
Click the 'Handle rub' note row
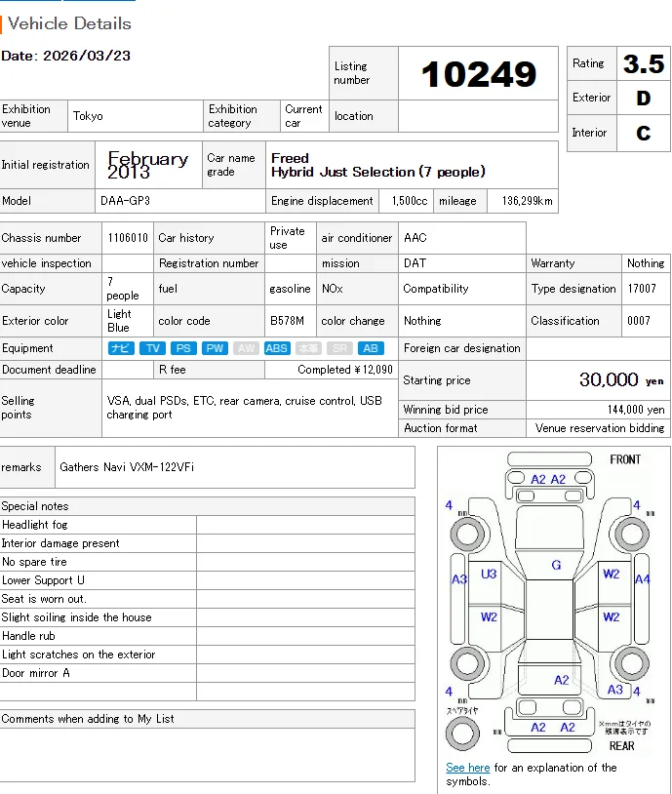(x=207, y=636)
